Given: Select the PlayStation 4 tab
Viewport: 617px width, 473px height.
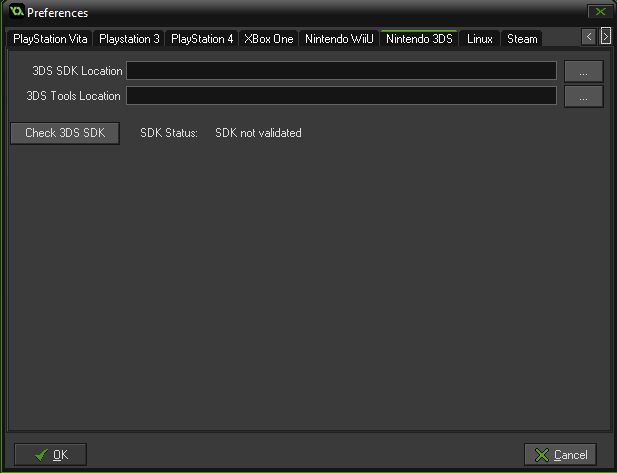Looking at the screenshot, I should click(202, 39).
